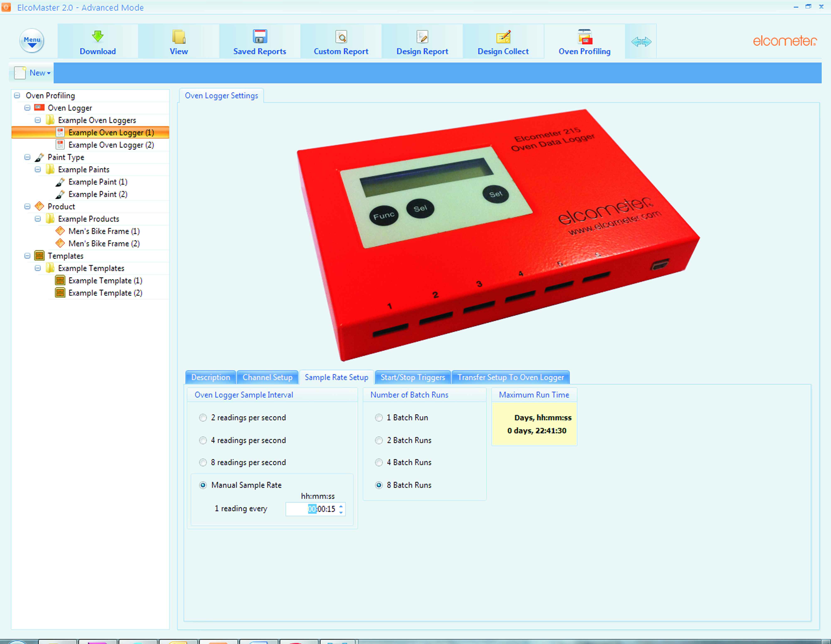The image size is (831, 644).
Task: Select Men's Bike Frame (2) label
Action: coord(104,243)
